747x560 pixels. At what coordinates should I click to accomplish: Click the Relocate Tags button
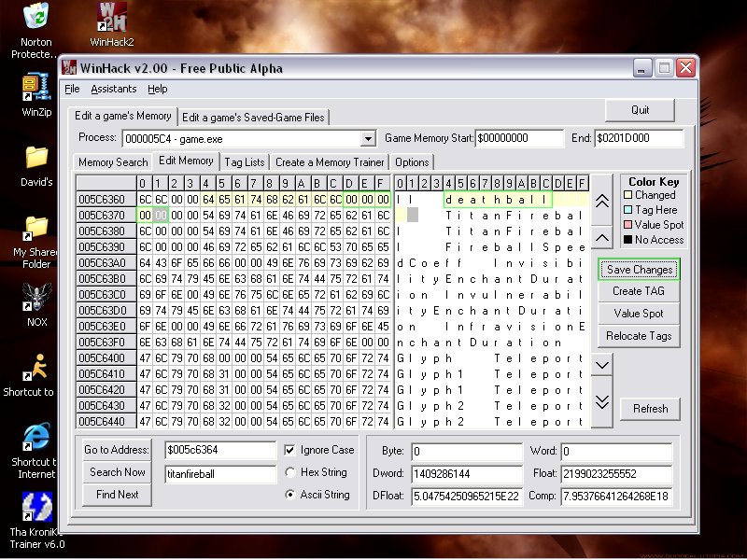click(x=639, y=336)
